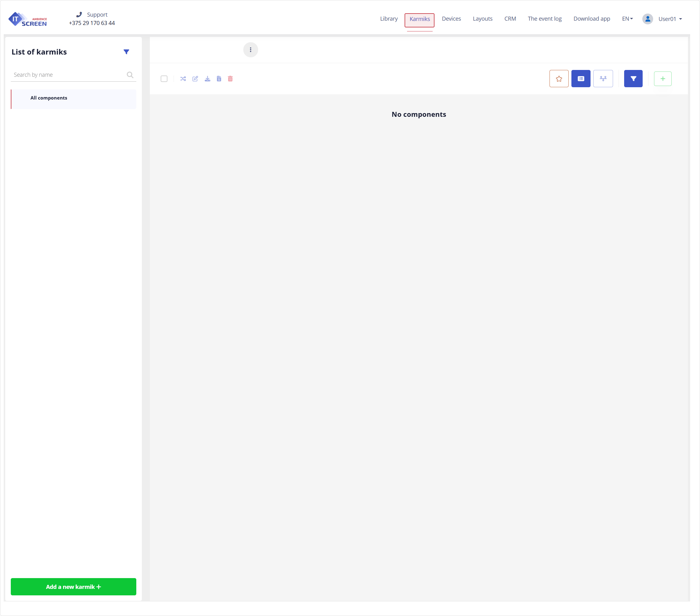
Task: Click the red trash delete icon
Action: pos(230,79)
